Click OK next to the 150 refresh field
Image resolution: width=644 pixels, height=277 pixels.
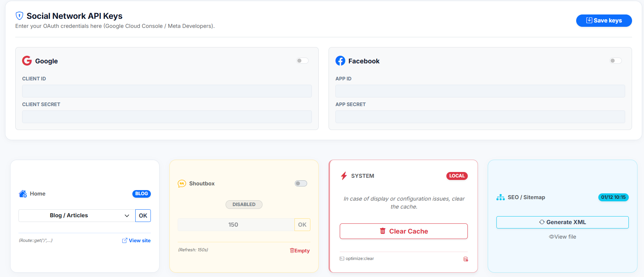[302, 225]
